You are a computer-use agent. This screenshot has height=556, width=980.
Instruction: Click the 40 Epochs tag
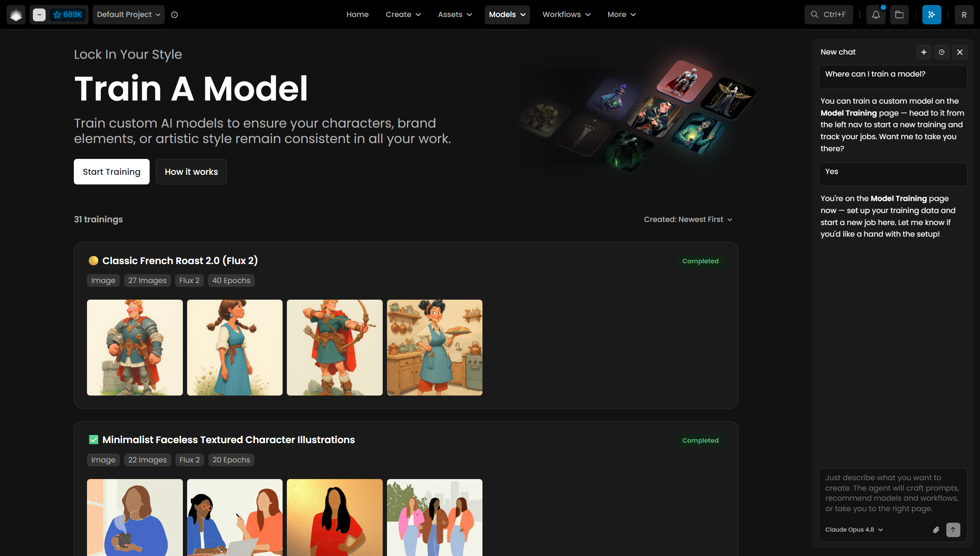coord(231,280)
